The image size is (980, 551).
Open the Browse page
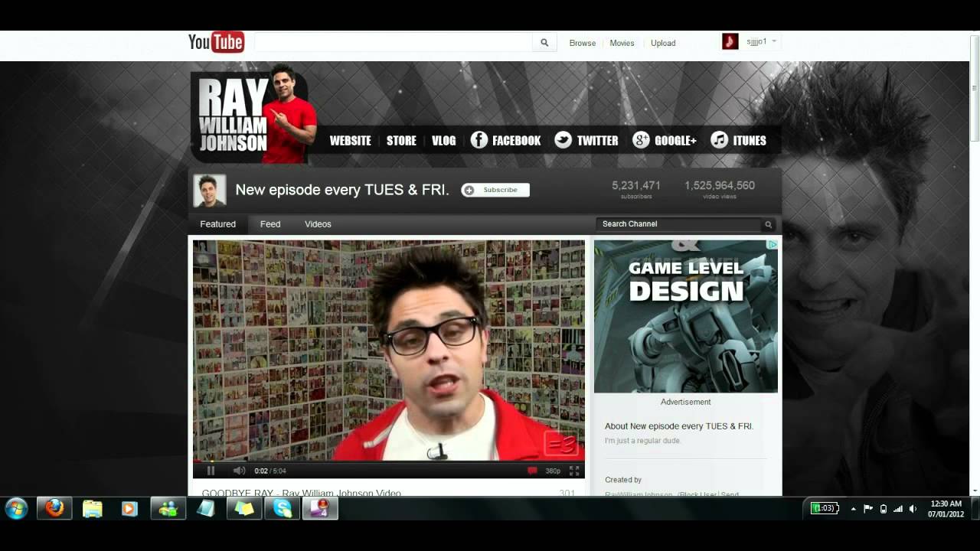tap(583, 43)
